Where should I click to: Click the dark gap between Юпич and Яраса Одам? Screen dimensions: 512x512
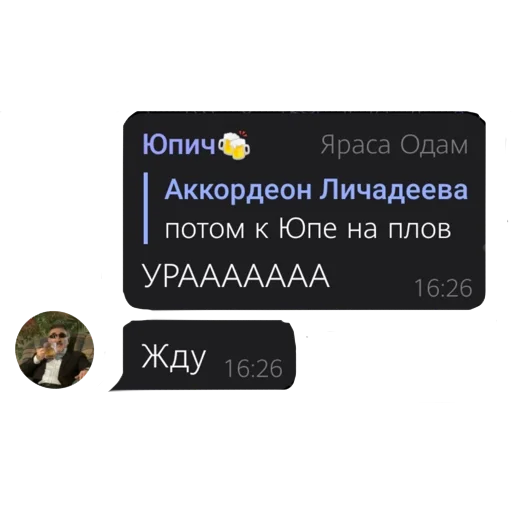(x=286, y=146)
